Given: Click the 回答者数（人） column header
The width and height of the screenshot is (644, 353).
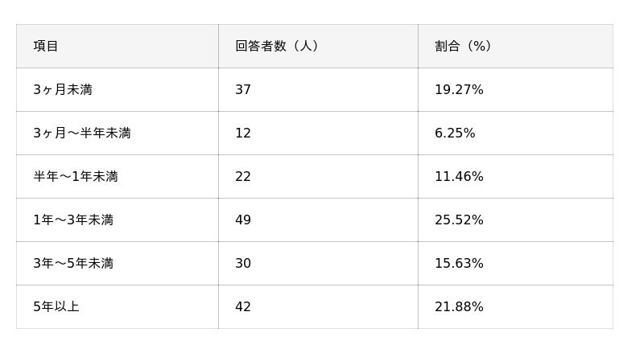Looking at the screenshot, I should 278,47.
